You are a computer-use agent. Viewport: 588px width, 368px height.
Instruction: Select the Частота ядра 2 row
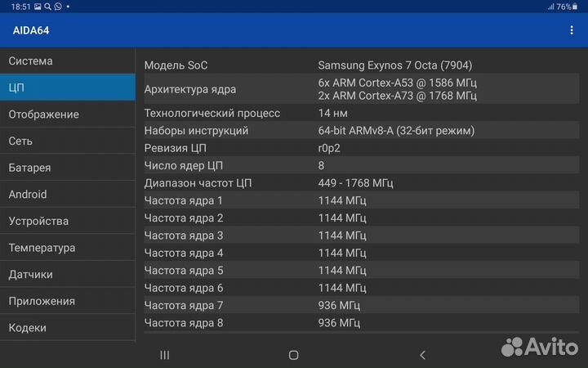[362, 218]
